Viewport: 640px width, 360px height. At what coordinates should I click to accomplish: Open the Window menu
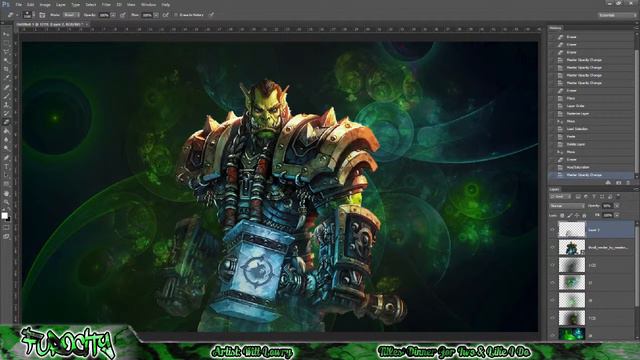click(148, 4)
